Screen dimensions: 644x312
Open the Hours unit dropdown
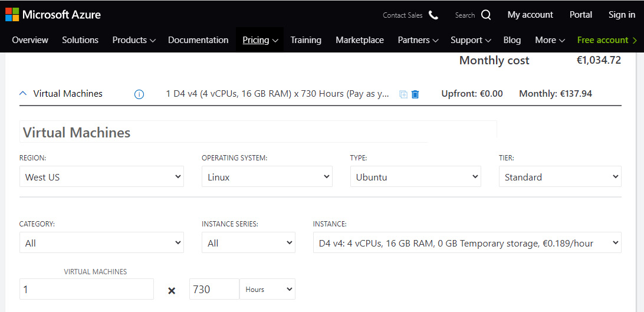[267, 289]
